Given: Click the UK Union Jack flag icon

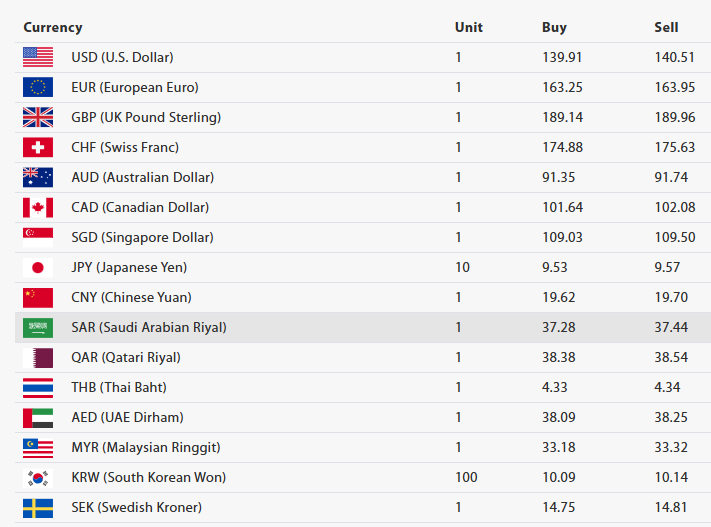Looking at the screenshot, I should (38, 117).
